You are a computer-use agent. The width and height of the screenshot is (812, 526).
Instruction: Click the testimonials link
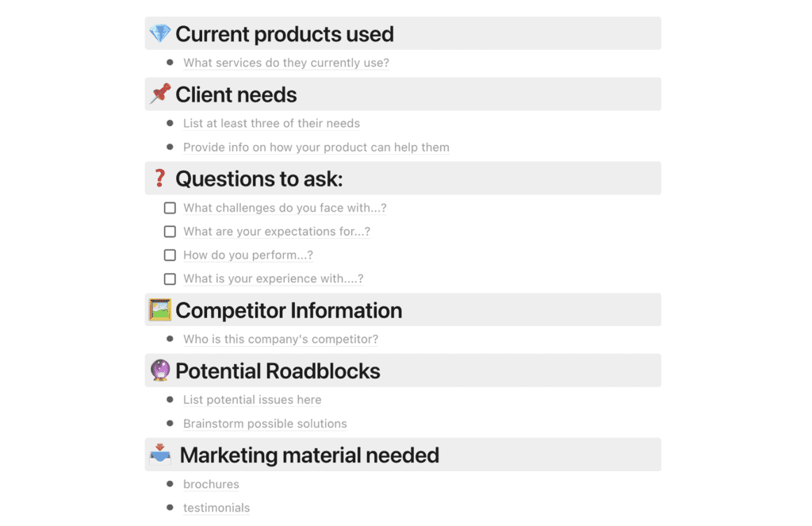(216, 508)
